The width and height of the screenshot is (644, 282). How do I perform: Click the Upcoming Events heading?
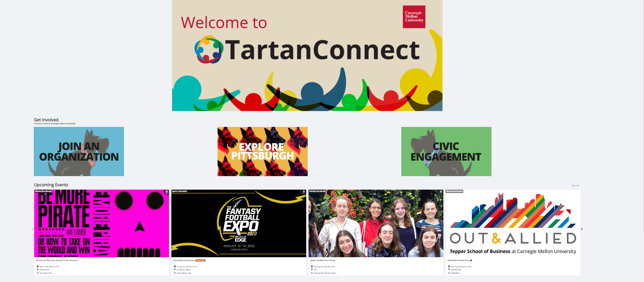(x=51, y=185)
